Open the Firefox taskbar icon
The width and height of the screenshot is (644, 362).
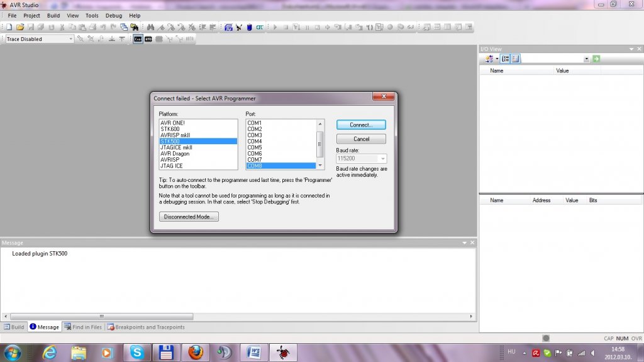[196, 353]
